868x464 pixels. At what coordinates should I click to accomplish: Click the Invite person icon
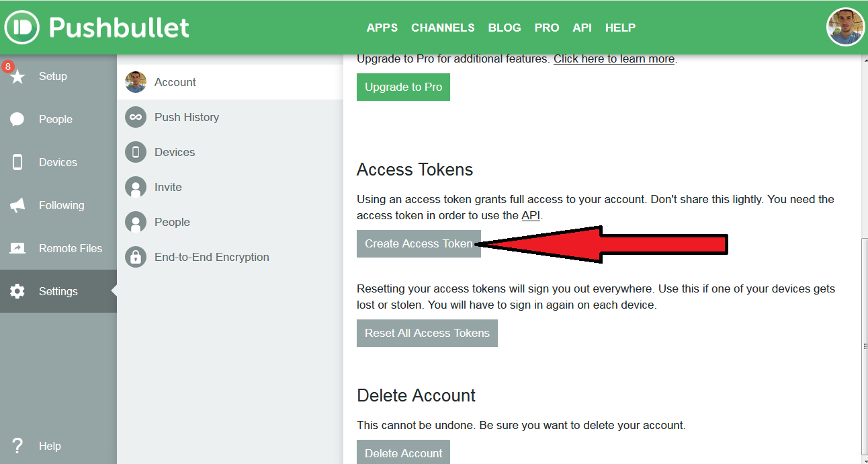click(136, 187)
